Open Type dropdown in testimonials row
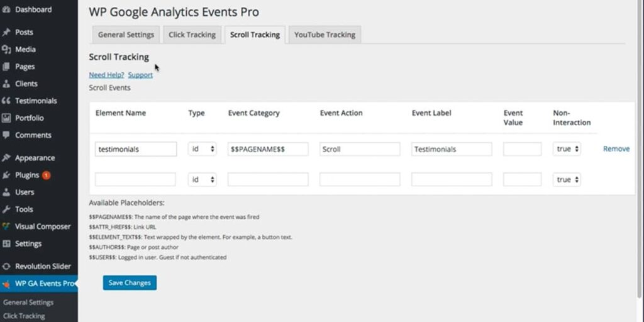The width and height of the screenshot is (644, 322). click(203, 149)
